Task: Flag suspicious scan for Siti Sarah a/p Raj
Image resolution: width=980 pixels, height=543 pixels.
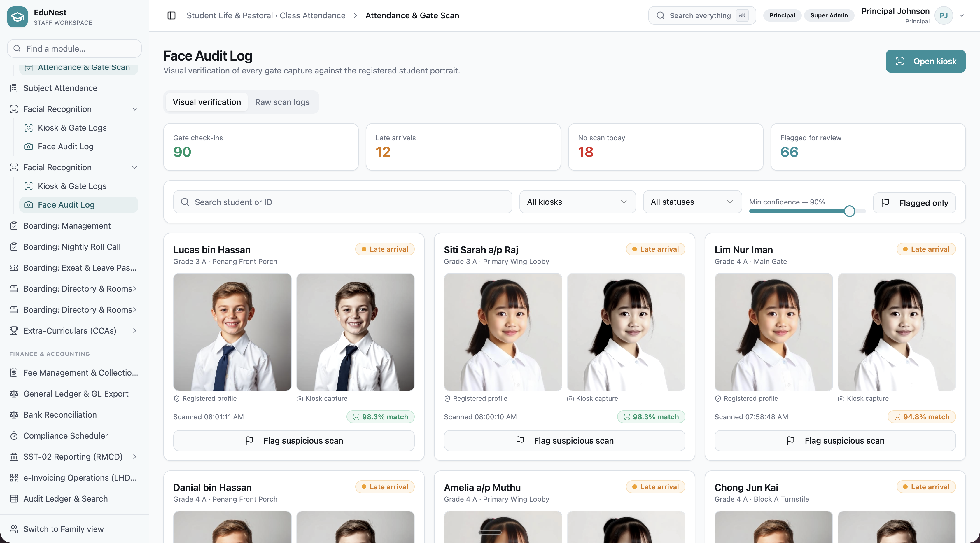Action: pos(565,441)
